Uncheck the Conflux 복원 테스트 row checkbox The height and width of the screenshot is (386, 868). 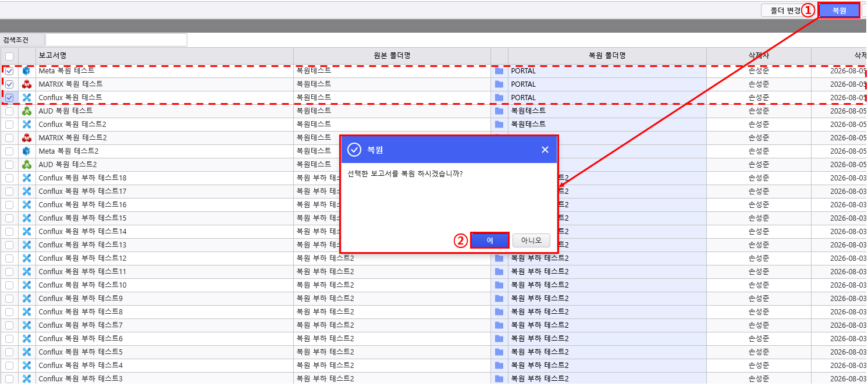(x=9, y=98)
